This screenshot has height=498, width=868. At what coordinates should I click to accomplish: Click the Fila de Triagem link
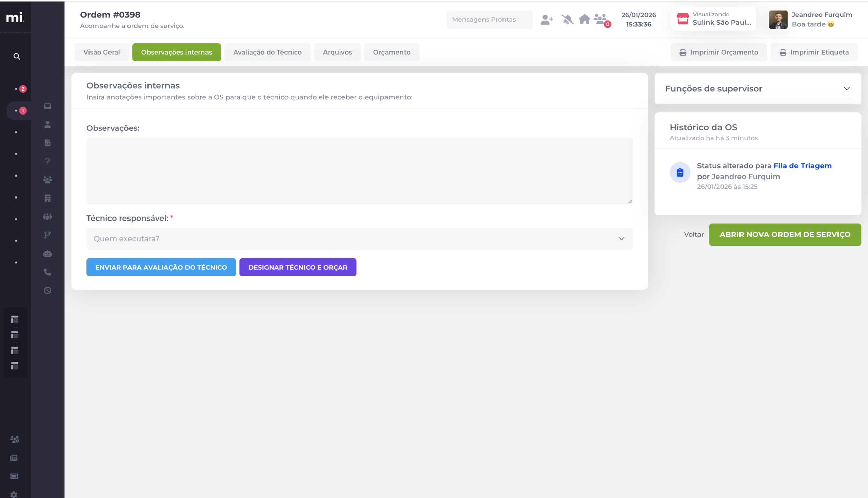(802, 166)
